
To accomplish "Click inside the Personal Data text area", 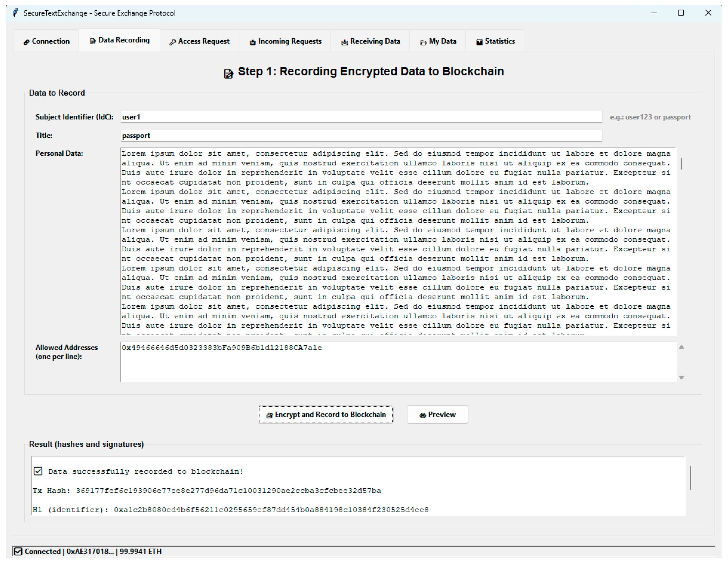I will click(398, 241).
